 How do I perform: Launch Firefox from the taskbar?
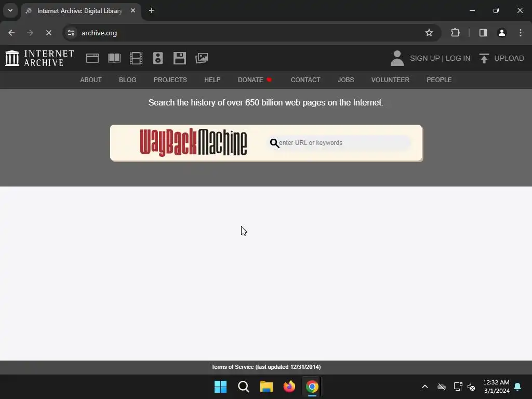coord(289,387)
